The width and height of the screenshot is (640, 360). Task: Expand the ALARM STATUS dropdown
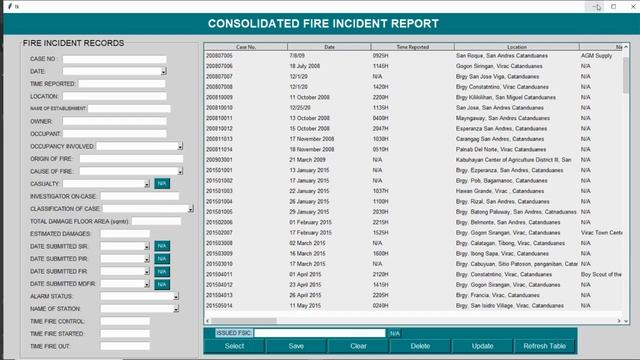(x=176, y=297)
